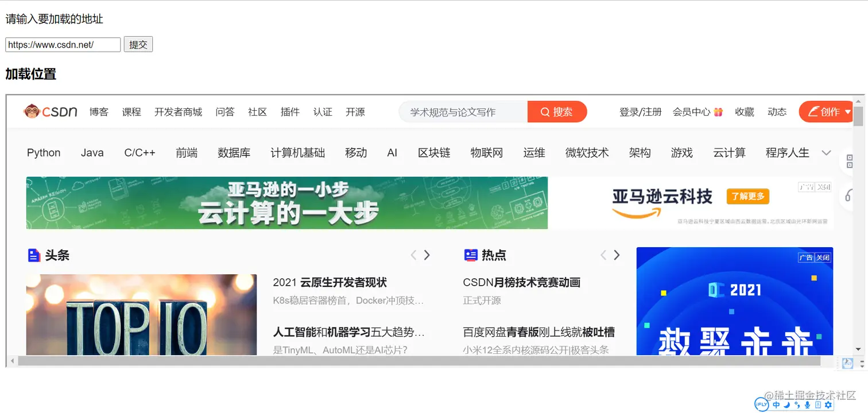Open the 创作 dropdown arrow

point(848,112)
